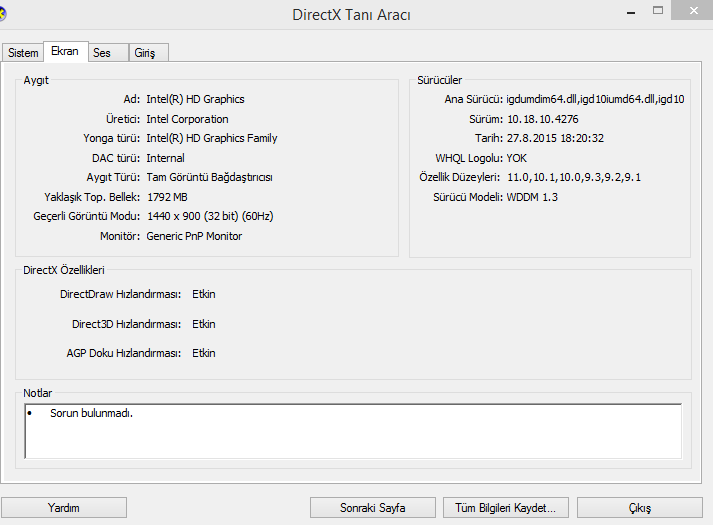Click the Etkin value for Direct3D Hızlandırması
The image size is (713, 525).
click(204, 324)
